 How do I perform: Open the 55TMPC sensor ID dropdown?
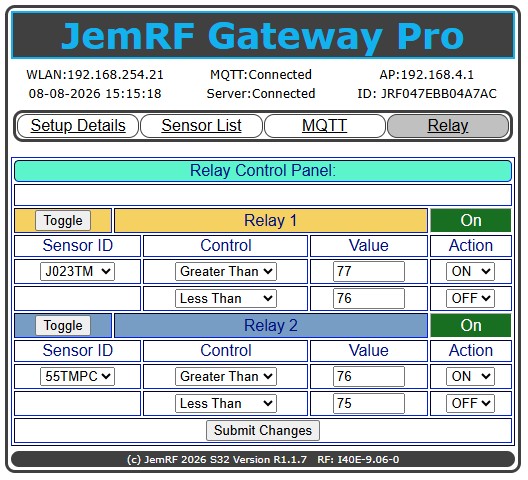pos(77,376)
